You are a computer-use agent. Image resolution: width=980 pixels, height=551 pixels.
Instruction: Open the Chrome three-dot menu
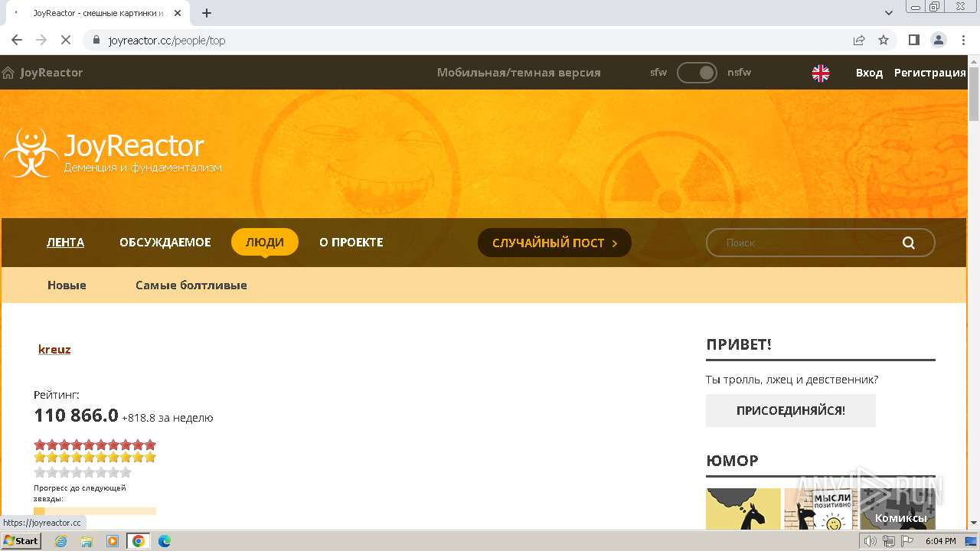point(963,41)
